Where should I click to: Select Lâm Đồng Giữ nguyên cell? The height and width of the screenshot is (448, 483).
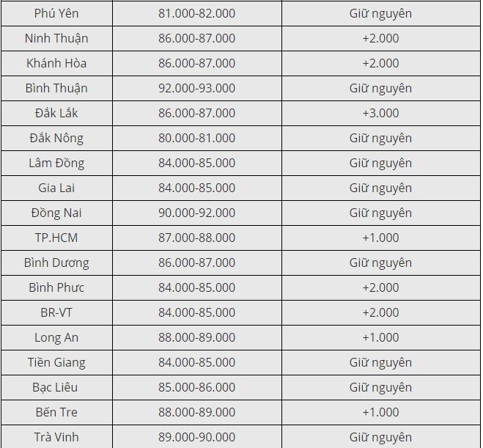(x=381, y=163)
